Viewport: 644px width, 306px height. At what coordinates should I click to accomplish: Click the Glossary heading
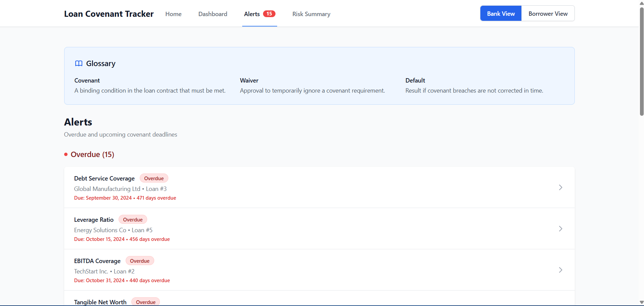[101, 63]
